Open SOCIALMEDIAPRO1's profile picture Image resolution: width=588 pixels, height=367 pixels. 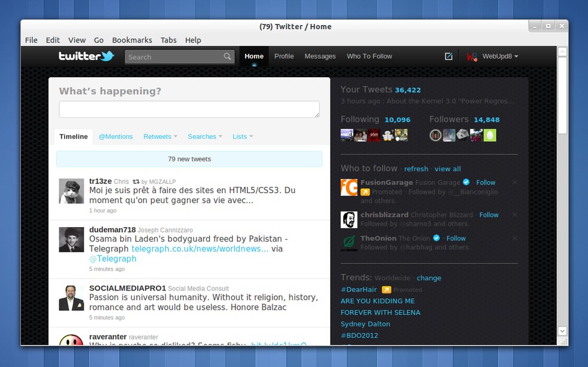pyautogui.click(x=71, y=298)
